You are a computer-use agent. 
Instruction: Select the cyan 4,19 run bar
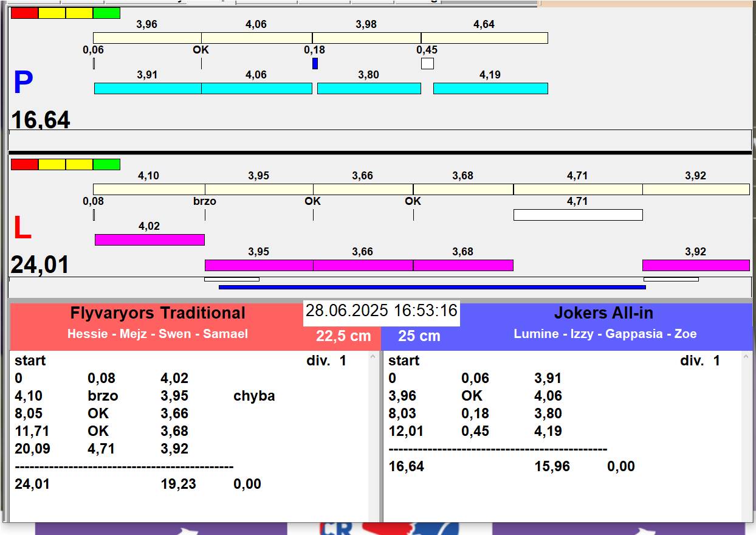490,88
